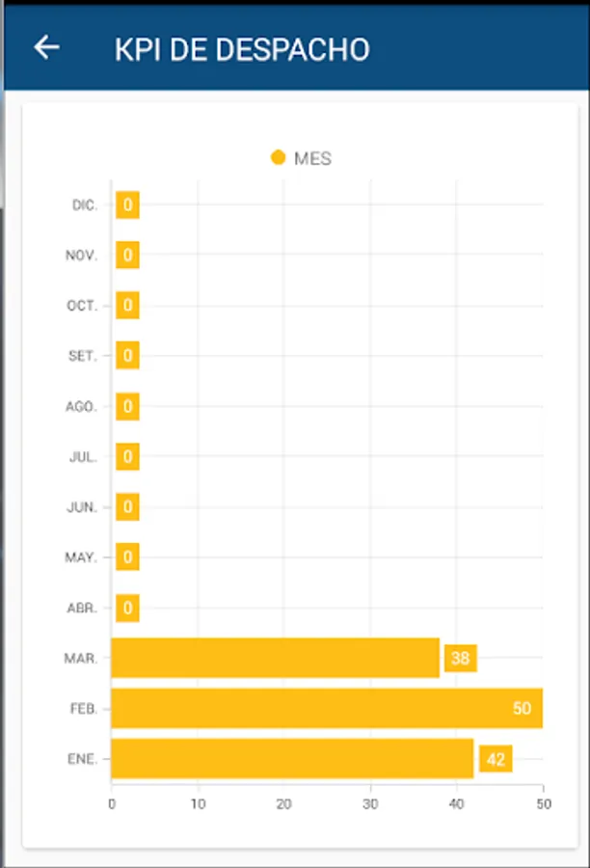This screenshot has height=868, width=590.
Task: Tap the NOV. zero value label
Action: pos(127,256)
